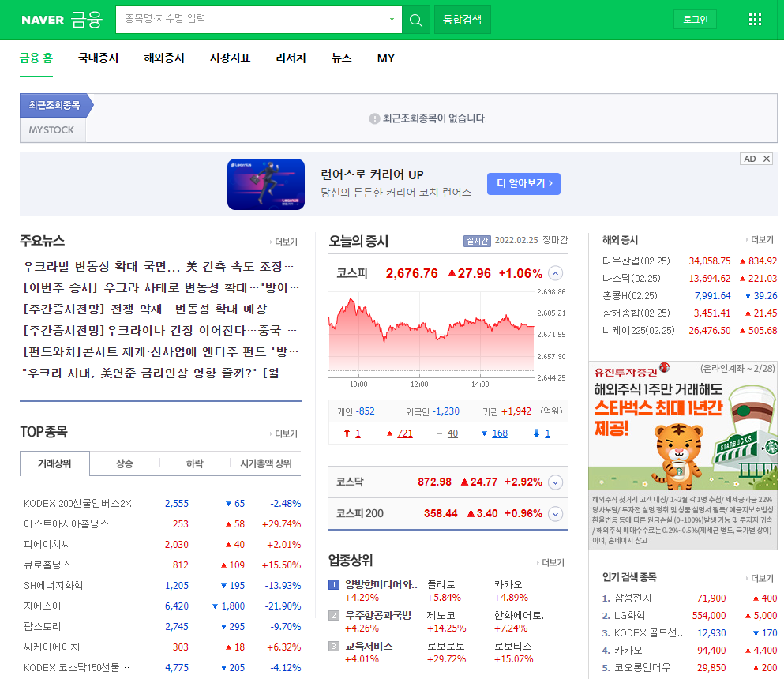Open sector 양방향미디어와..
This screenshot has width=784, height=679.
click(381, 584)
